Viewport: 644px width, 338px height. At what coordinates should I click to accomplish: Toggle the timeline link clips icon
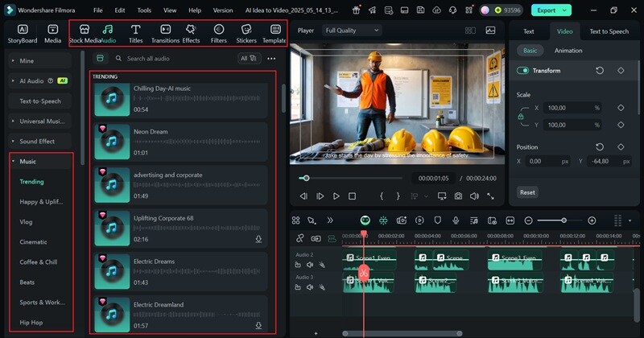pos(299,238)
